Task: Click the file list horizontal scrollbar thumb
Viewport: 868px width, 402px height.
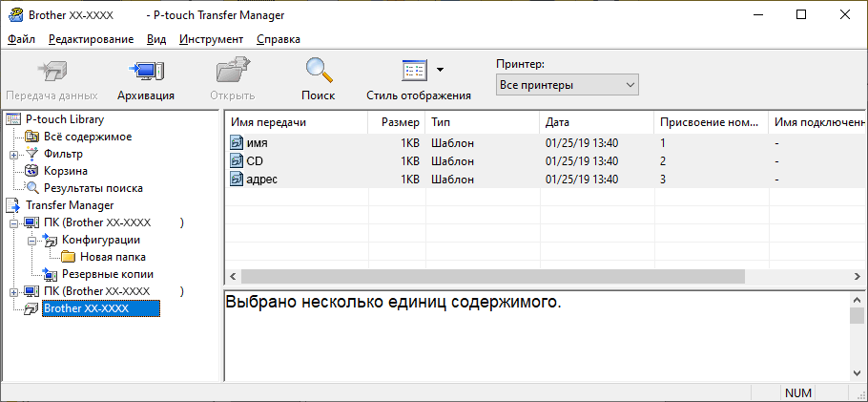Action: pos(493,276)
